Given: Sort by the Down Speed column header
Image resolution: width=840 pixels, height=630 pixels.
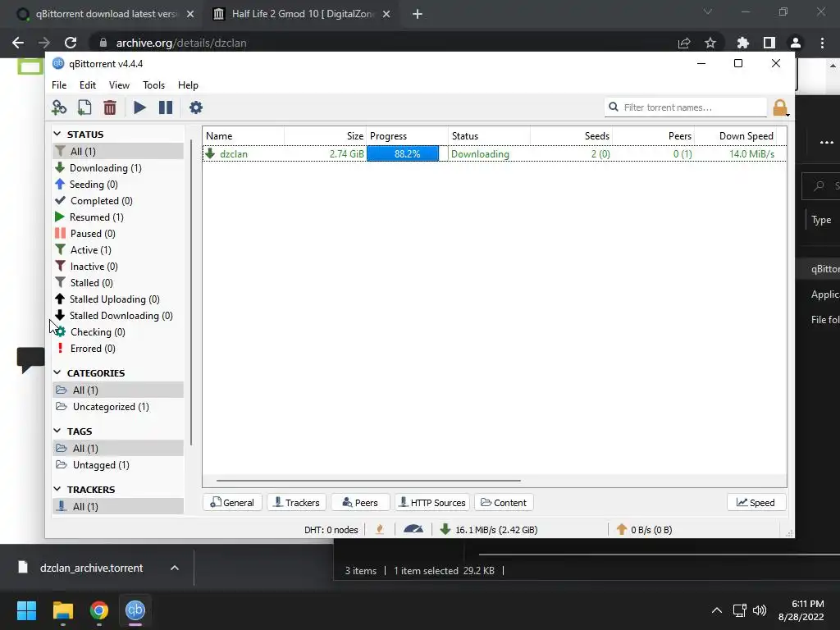Looking at the screenshot, I should [746, 136].
